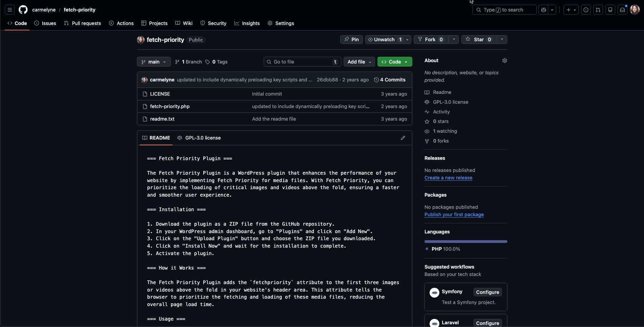The width and height of the screenshot is (644, 327).
Task: Toggle Unwatch notifications for repository
Action: [x=384, y=40]
